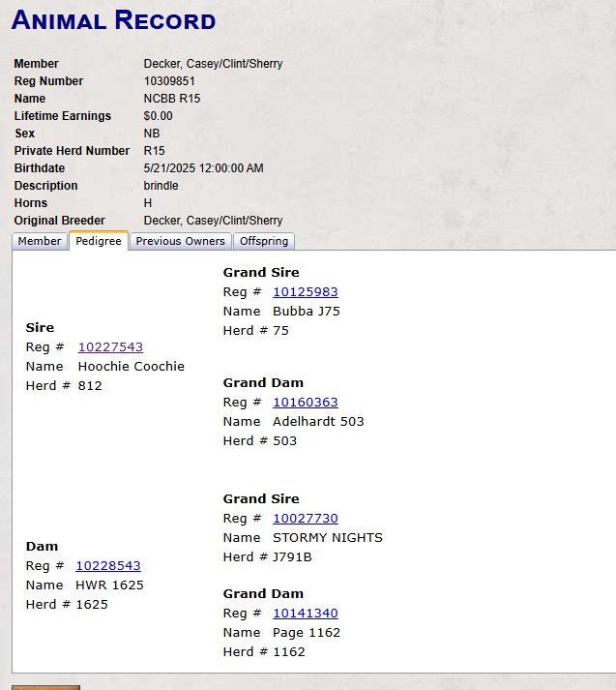This screenshot has height=690, width=616.
Task: Follow grand dam link 10160363
Action: point(306,403)
